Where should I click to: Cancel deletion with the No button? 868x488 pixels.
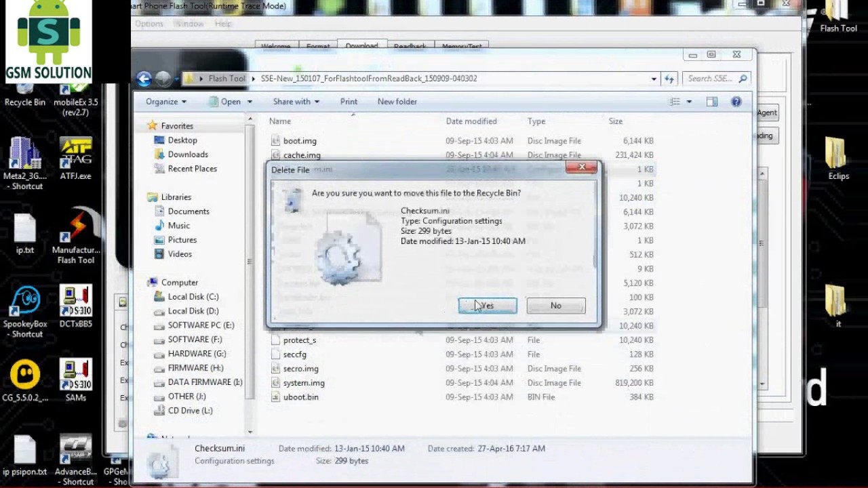pos(555,306)
